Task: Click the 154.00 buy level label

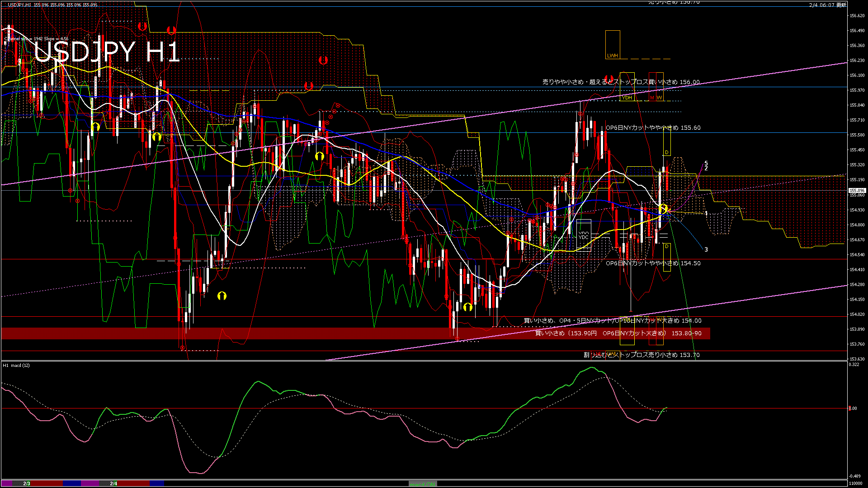Action: (612, 321)
